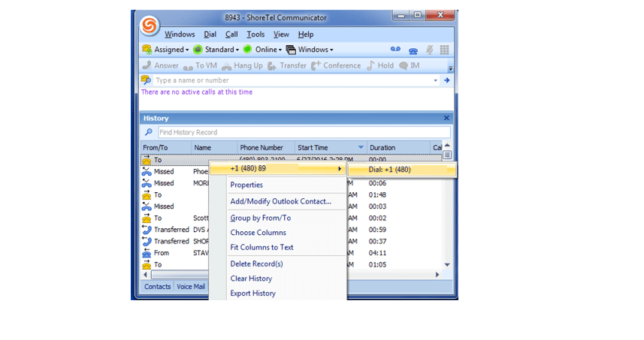Open the Windows menu in the menu bar
This screenshot has height=340, width=644.
(x=180, y=35)
